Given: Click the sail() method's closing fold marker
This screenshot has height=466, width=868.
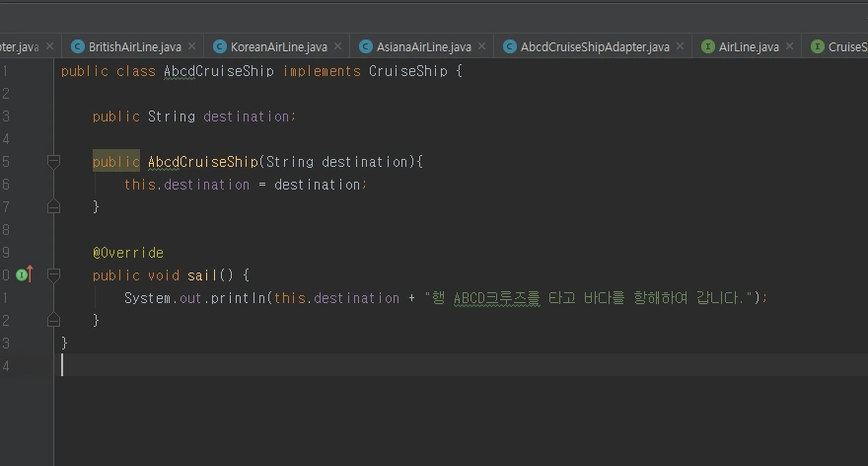Looking at the screenshot, I should [x=53, y=320].
